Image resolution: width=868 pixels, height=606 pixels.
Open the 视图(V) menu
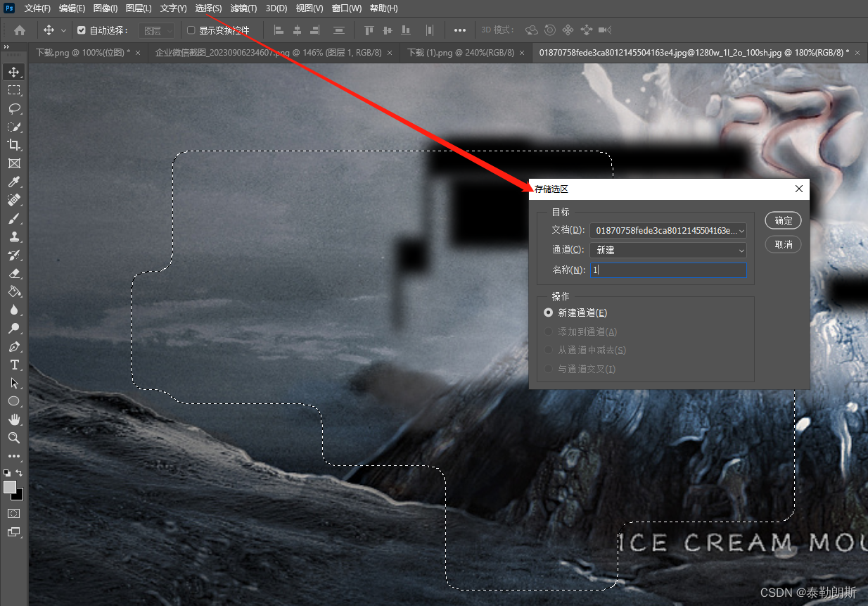(309, 8)
